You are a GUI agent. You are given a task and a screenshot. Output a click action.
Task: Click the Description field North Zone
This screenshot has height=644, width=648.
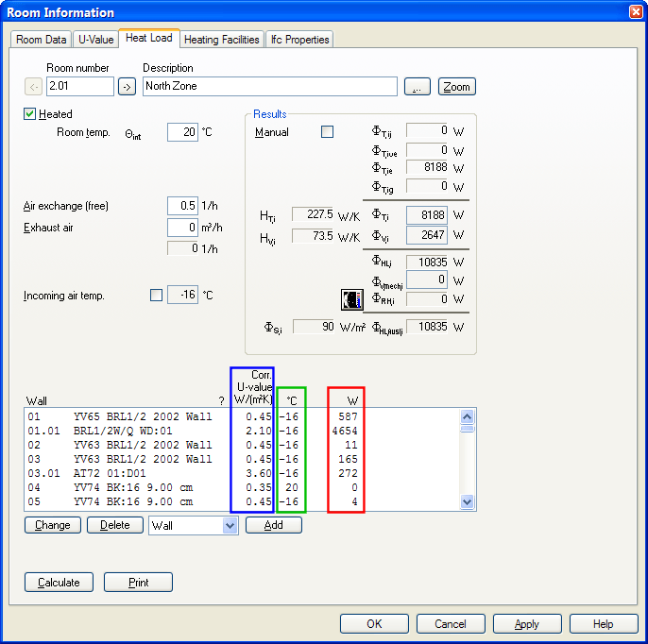[x=270, y=86]
